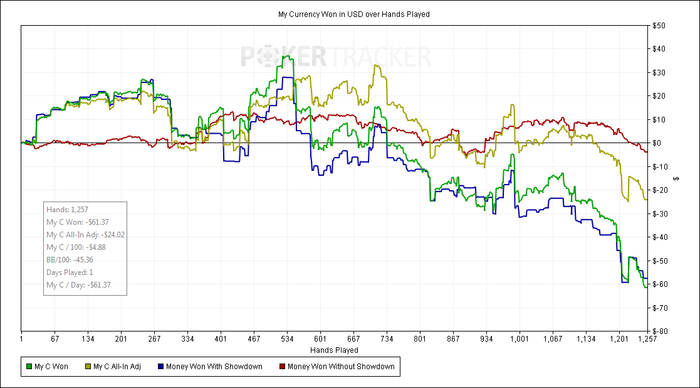Image resolution: width=700 pixels, height=388 pixels.
Task: Click the $40 y-axis tick label
Action: click(x=658, y=49)
